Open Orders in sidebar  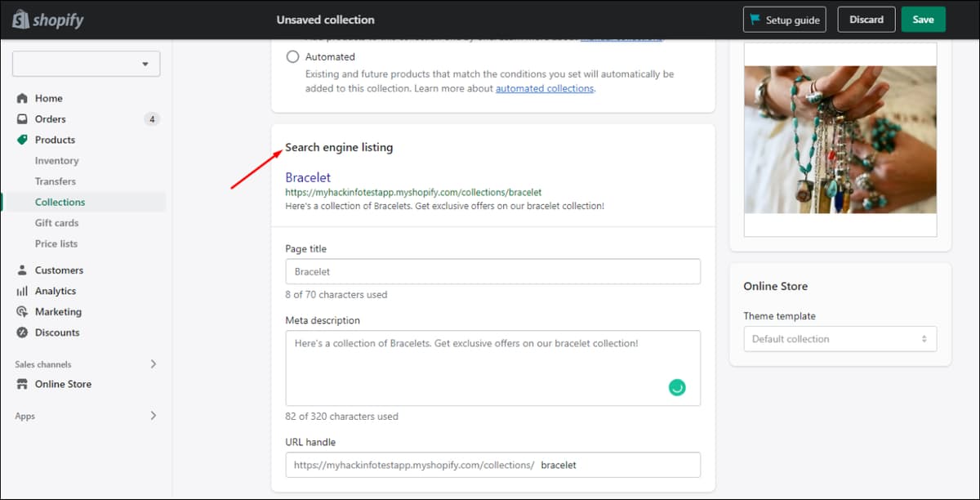51,118
